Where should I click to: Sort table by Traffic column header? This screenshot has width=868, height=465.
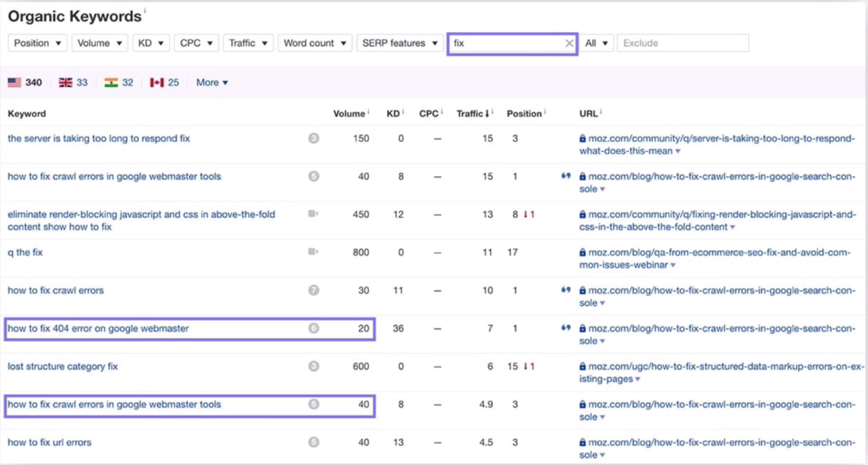[x=472, y=113]
